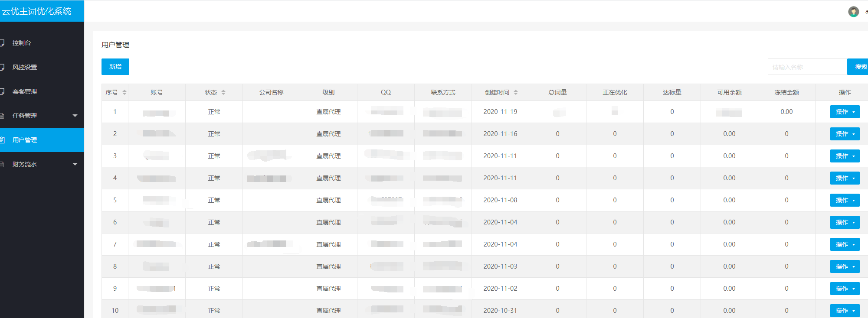Open the 操作 dropdown for row 4
The height and width of the screenshot is (318, 868).
click(x=845, y=178)
